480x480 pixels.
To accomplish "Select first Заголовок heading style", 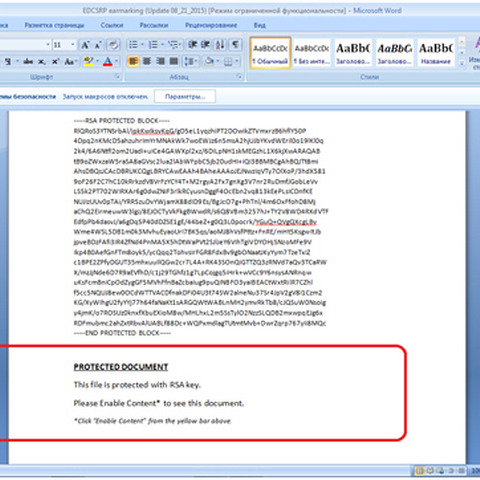I will pyautogui.click(x=353, y=53).
